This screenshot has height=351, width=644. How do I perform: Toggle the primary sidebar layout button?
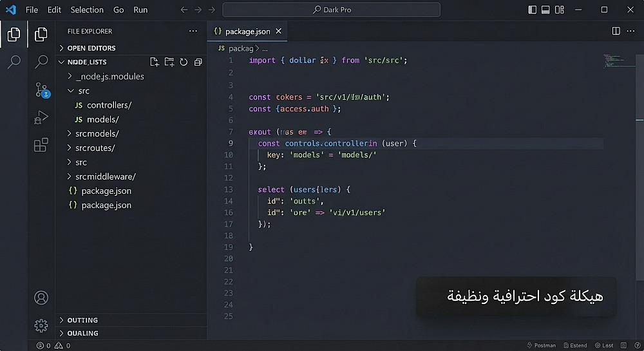533,10
